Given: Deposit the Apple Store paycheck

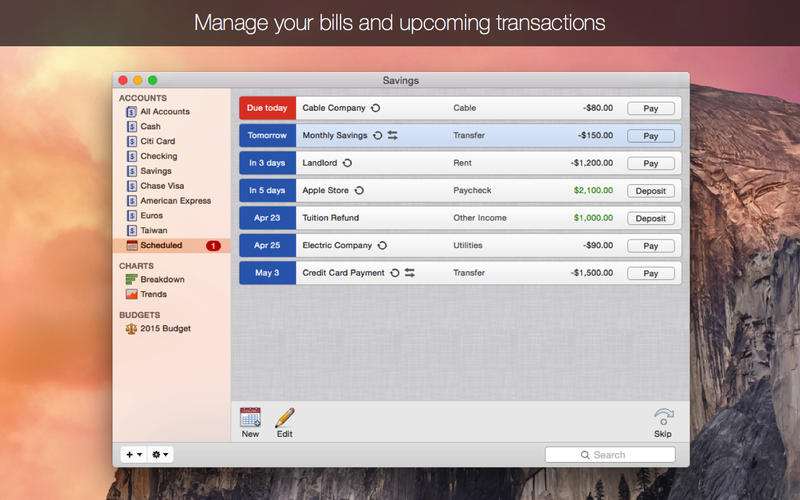Looking at the screenshot, I should coord(650,190).
